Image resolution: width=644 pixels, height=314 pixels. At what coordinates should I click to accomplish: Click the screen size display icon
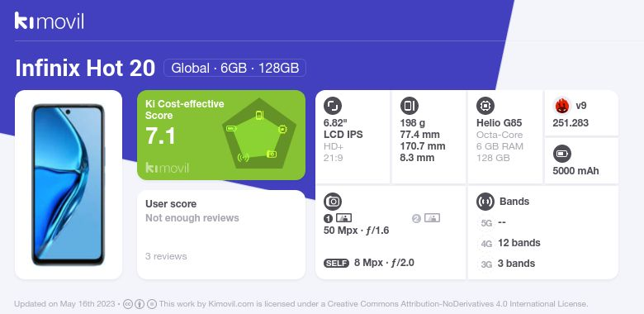(333, 106)
